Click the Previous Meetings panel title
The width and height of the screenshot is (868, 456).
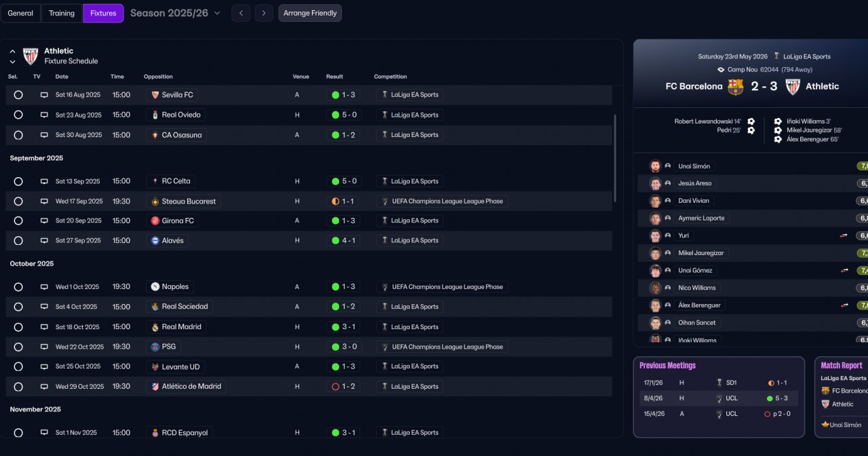[667, 366]
